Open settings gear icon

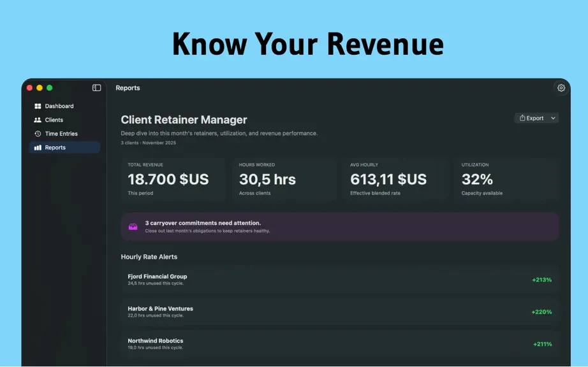pyautogui.click(x=561, y=88)
